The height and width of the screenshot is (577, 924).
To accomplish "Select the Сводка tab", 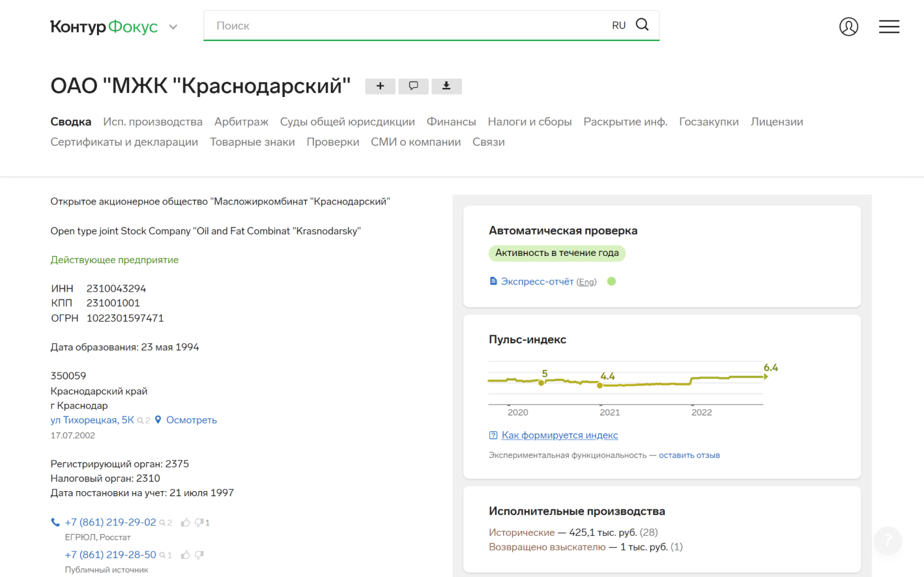I will (71, 122).
